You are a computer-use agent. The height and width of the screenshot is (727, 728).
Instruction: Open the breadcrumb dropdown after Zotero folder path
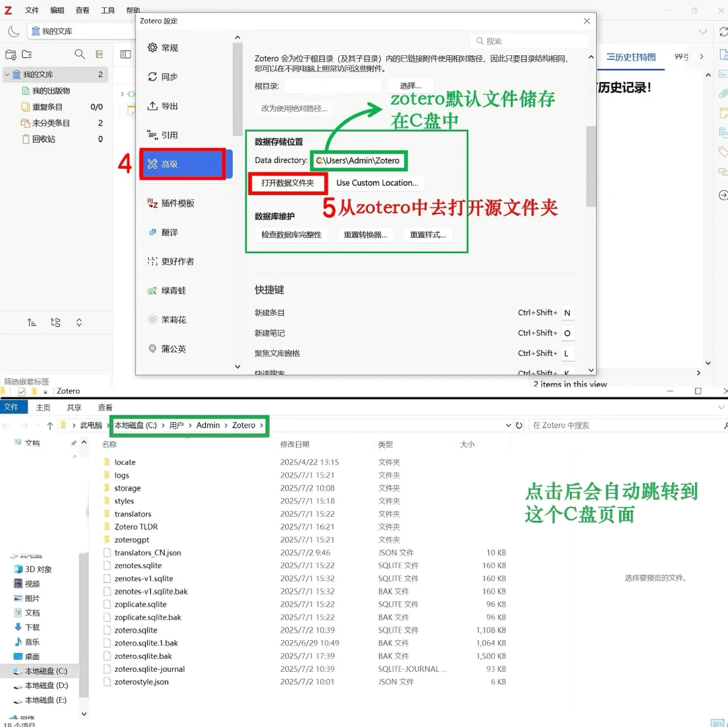pyautogui.click(x=261, y=425)
